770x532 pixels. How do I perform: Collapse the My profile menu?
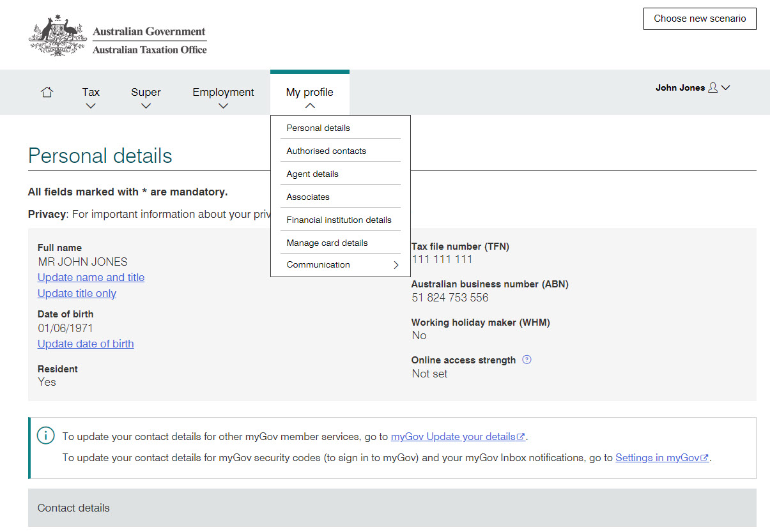tap(310, 98)
